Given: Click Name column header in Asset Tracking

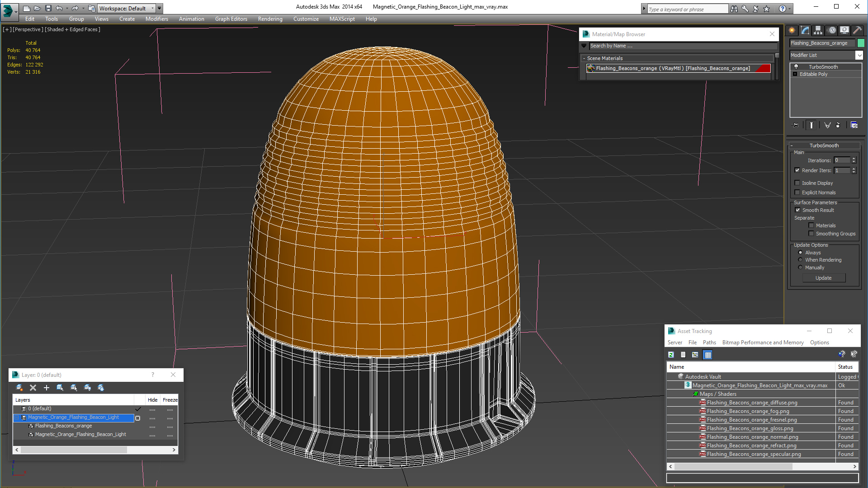Looking at the screenshot, I should click(750, 367).
